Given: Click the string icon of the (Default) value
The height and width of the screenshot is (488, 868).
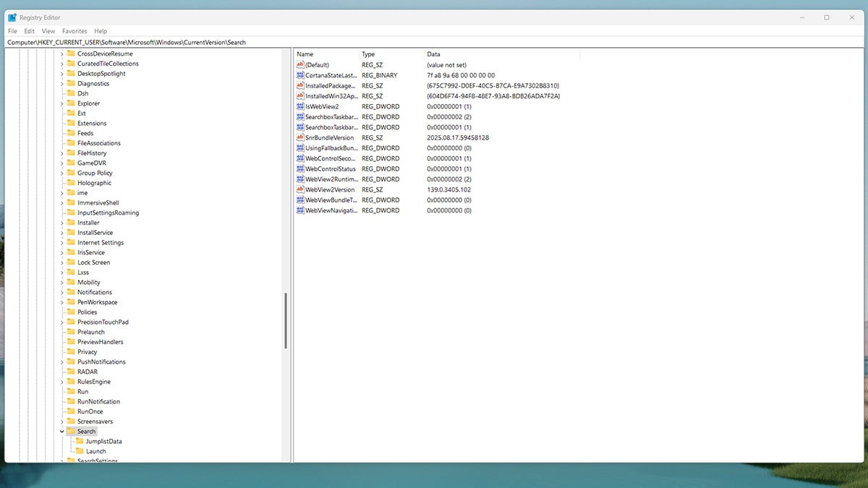Looking at the screenshot, I should coord(300,65).
